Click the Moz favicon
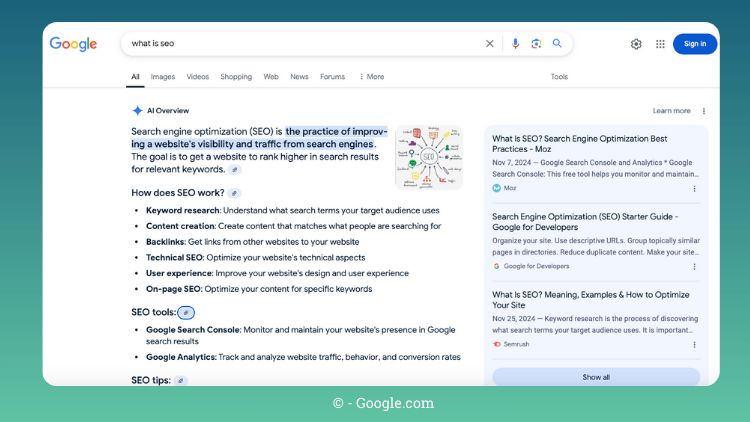Screen dimensions: 750x422 pyautogui.click(x=496, y=188)
